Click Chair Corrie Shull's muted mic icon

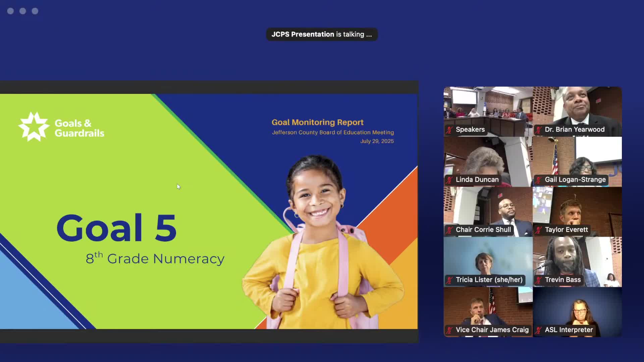(x=449, y=230)
